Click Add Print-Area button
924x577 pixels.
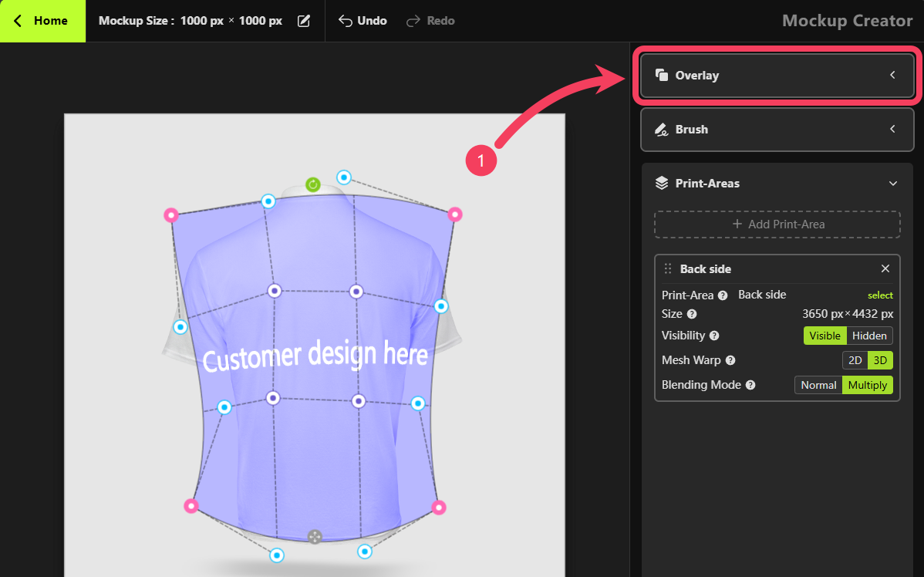777,224
